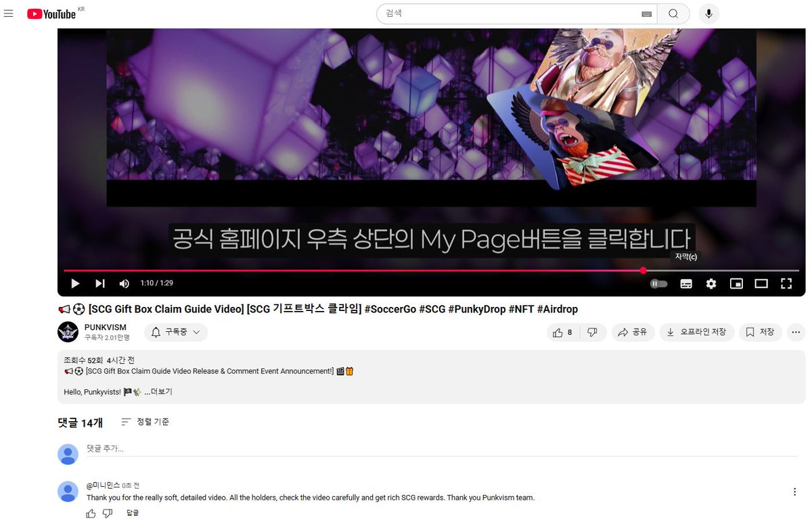Click the 조회수 52회 view count text
Screen dimensions: 812x528
pyautogui.click(x=85, y=360)
